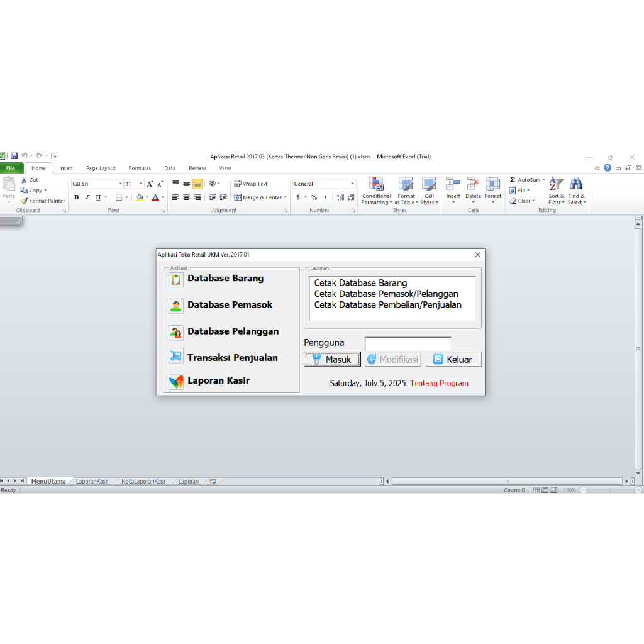Expand the font size list
Image resolution: width=644 pixels, height=644 pixels.
pos(141,183)
